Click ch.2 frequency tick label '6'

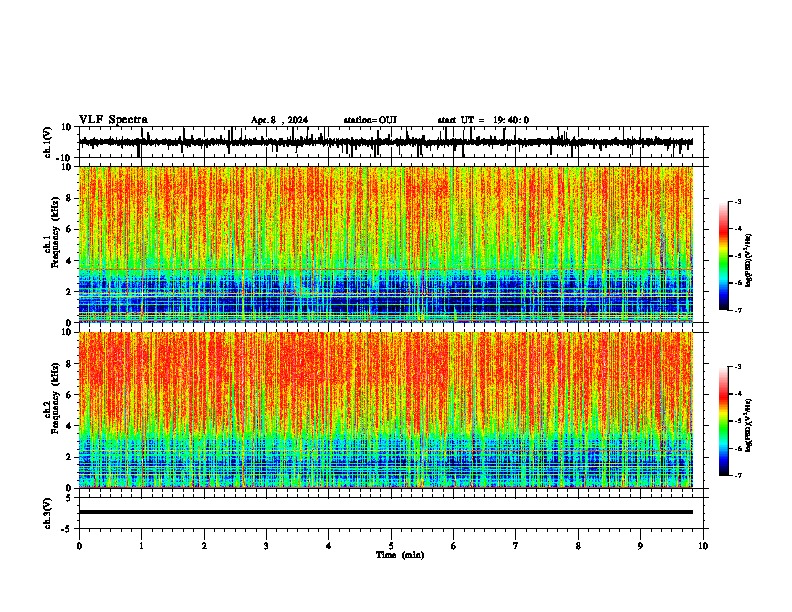pyautogui.click(x=69, y=395)
